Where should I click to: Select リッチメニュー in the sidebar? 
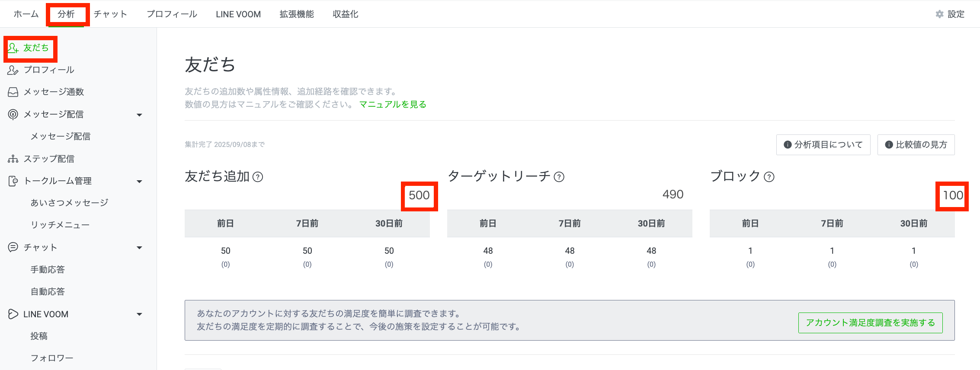click(x=60, y=225)
